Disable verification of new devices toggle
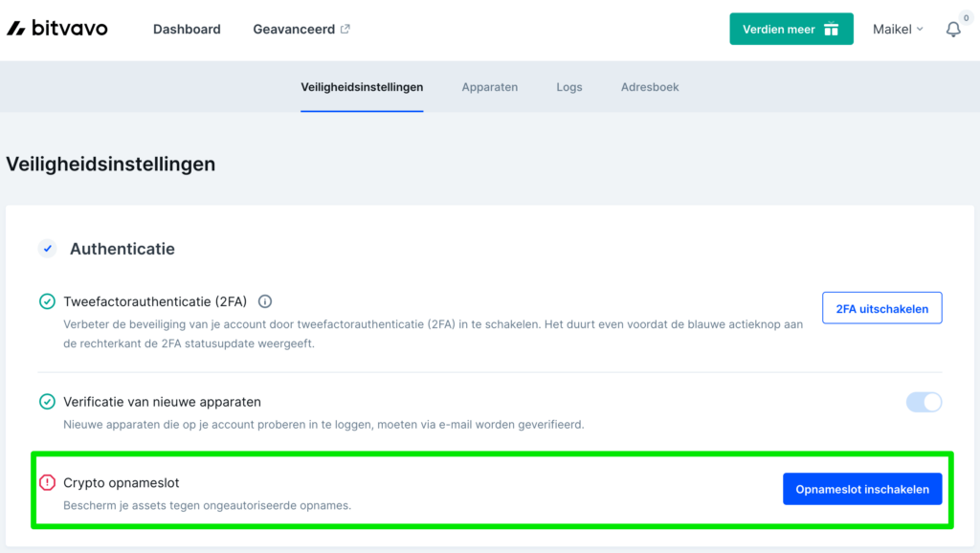This screenshot has width=980, height=553. click(923, 402)
